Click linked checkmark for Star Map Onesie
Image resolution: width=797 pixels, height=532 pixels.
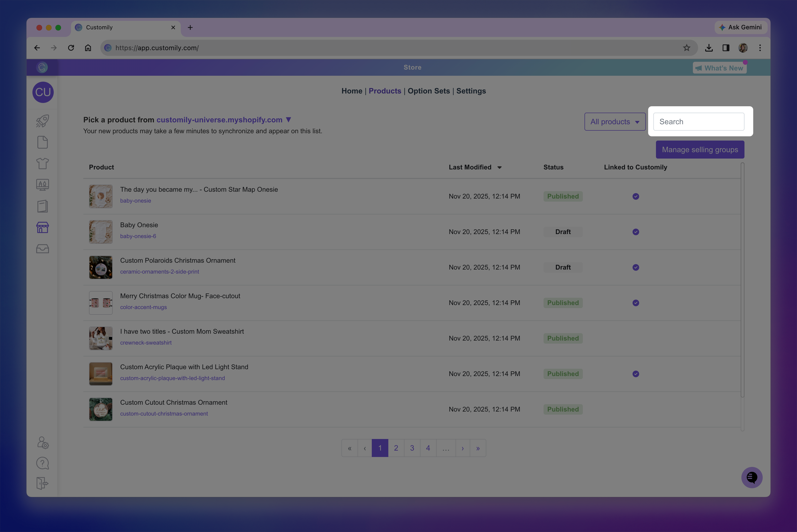(x=636, y=196)
